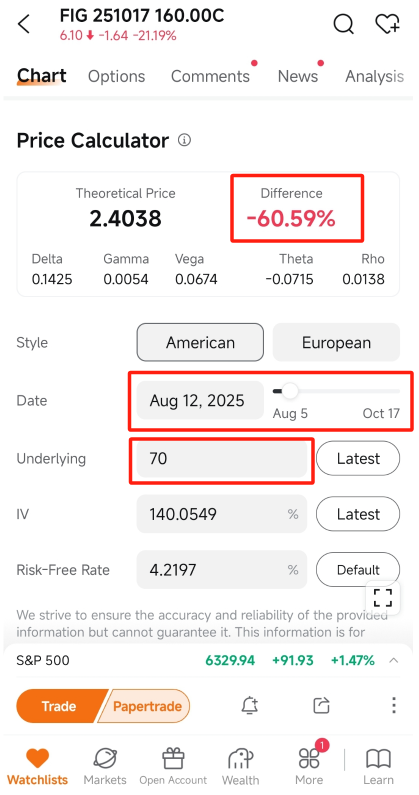Switch to Papertrade mode

(x=146, y=706)
